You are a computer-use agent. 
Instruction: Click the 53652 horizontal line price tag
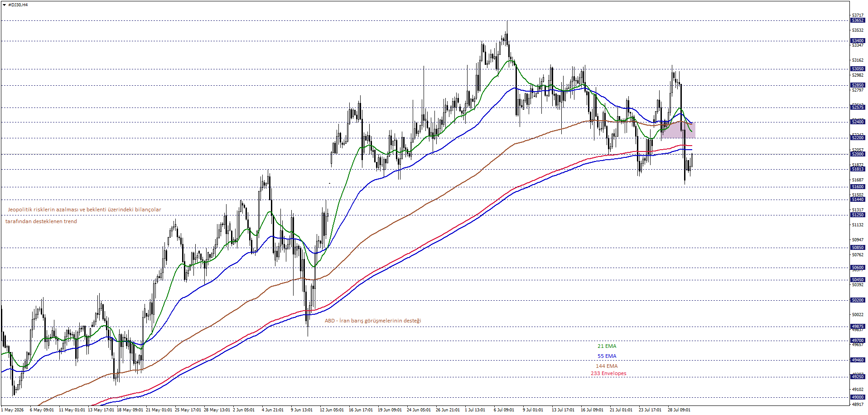[x=858, y=20]
